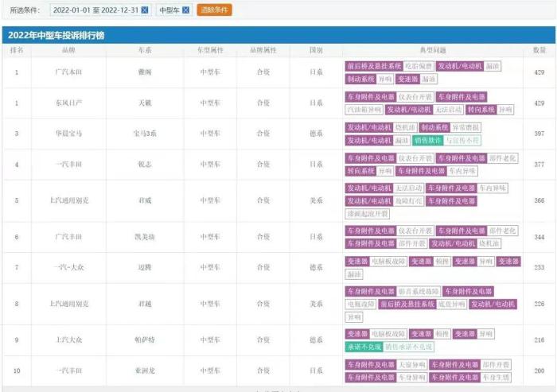
Task: Click 德系 in the 迈腾 row
Action: pyautogui.click(x=316, y=267)
